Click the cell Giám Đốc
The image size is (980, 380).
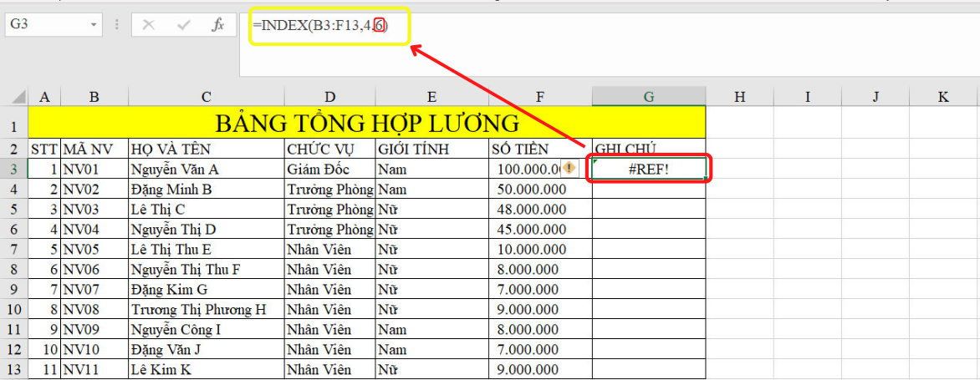[x=330, y=169]
